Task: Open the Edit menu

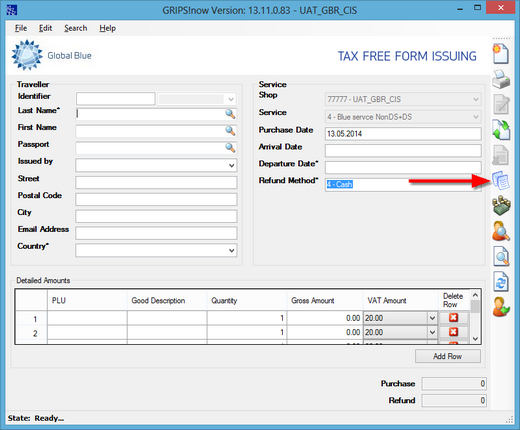Action: tap(45, 28)
